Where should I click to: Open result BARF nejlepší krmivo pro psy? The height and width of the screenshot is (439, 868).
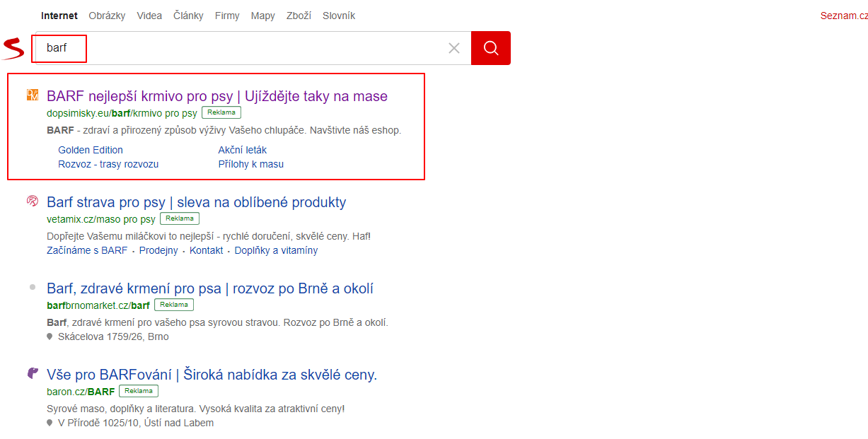point(217,96)
